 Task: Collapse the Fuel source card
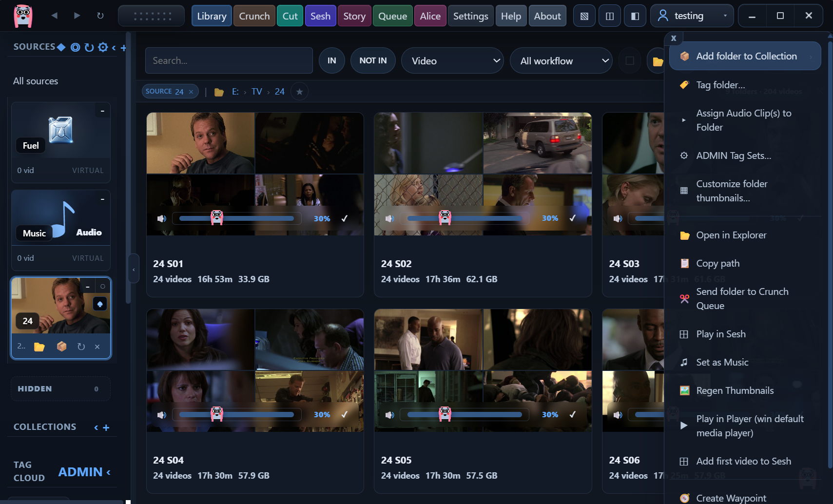point(102,111)
